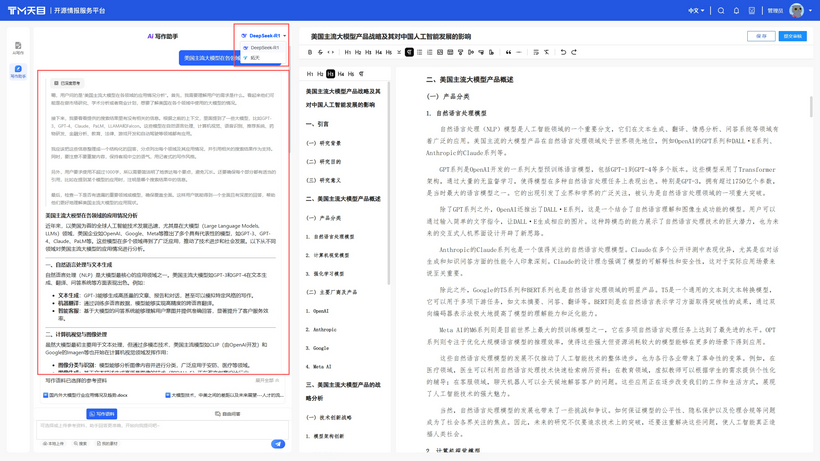This screenshot has width=820, height=461.
Task: Click the top bar icon beside the bell
Action: [751, 10]
